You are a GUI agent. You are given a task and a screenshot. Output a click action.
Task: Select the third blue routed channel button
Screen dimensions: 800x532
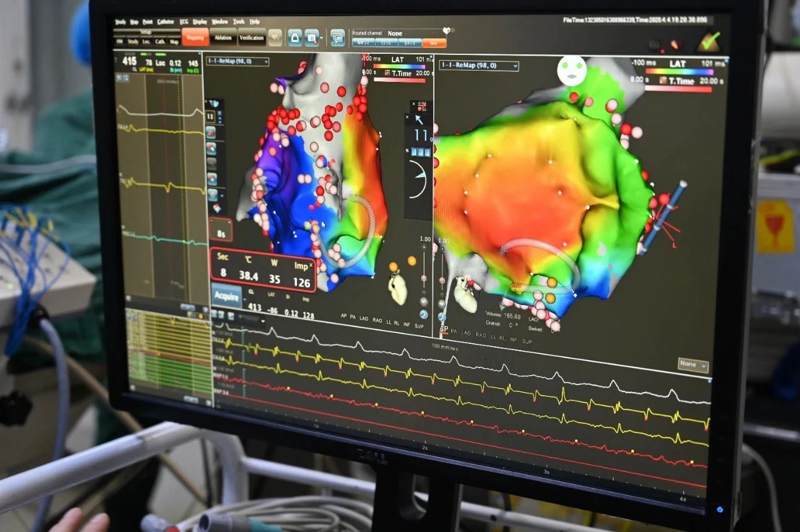(410, 43)
